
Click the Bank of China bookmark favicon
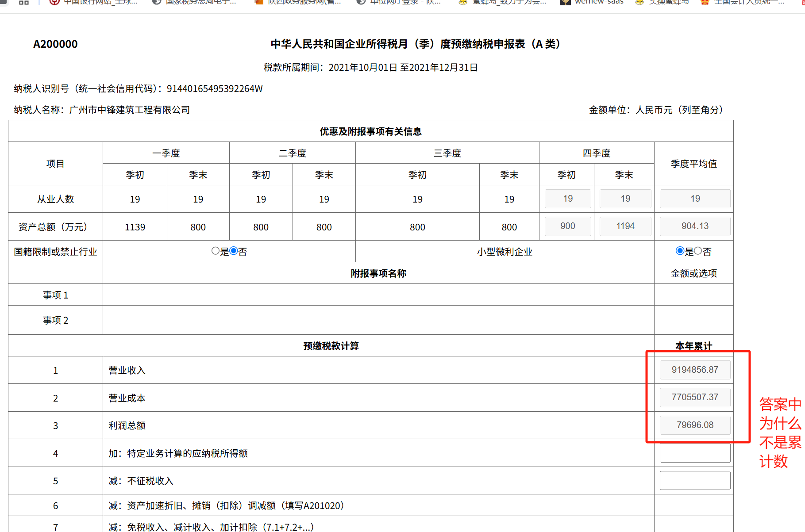tap(54, 2)
